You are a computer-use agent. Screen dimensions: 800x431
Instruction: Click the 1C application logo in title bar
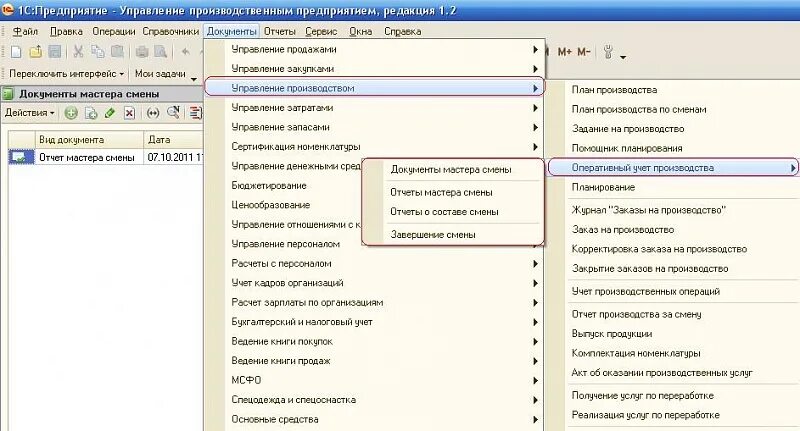pyautogui.click(x=7, y=10)
